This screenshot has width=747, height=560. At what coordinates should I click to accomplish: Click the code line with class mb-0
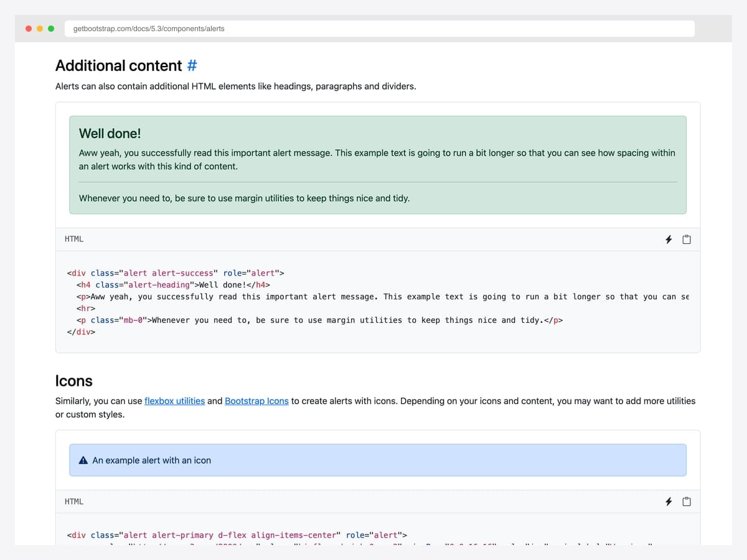320,320
